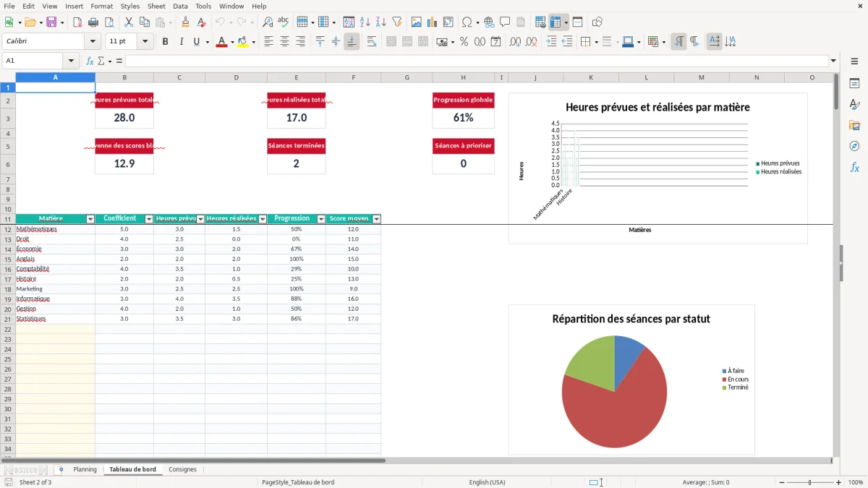Open the Borders dropdown arrow
The height and width of the screenshot is (488, 868).
[x=595, y=42]
